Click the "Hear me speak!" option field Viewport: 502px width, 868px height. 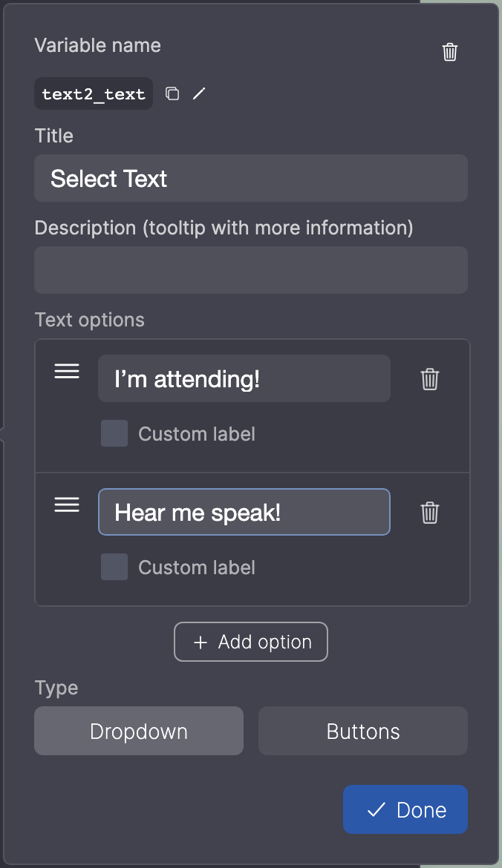(244, 512)
